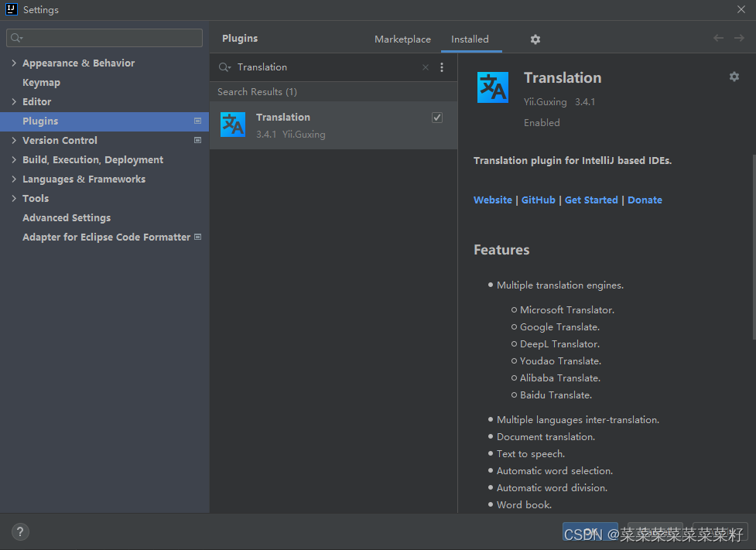
Task: Expand the Version Control section
Action: coord(14,140)
